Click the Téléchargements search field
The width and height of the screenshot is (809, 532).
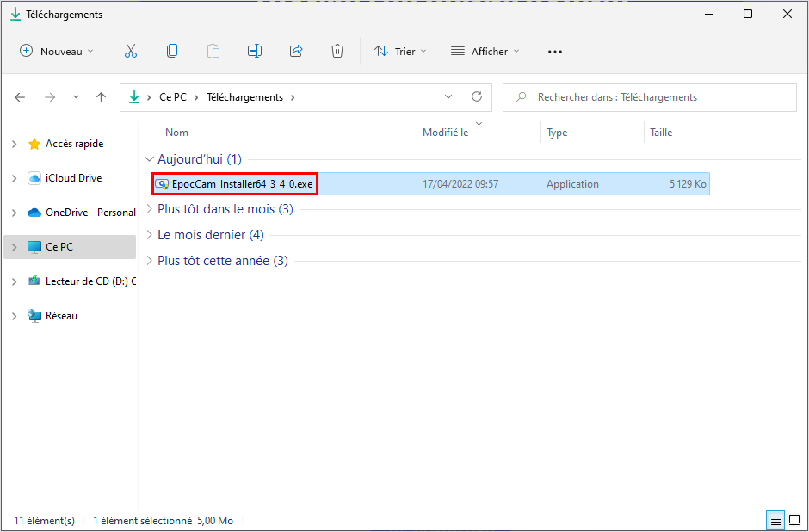click(x=650, y=97)
